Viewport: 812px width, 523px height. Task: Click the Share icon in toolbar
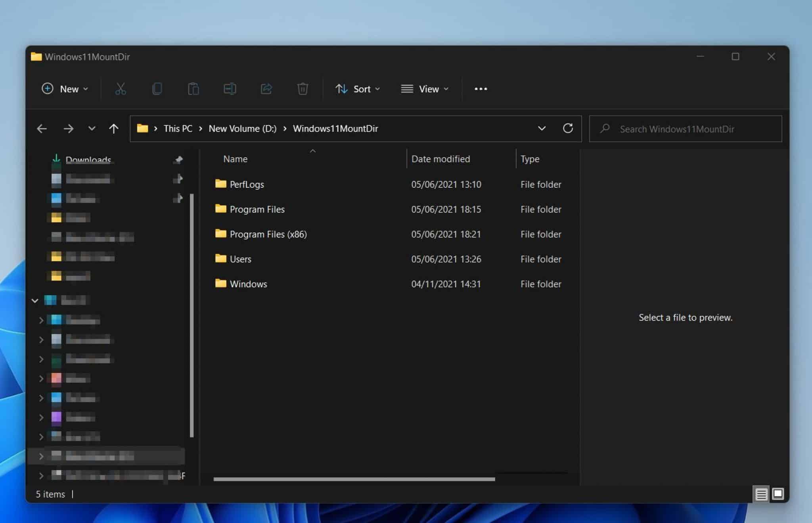tap(266, 89)
